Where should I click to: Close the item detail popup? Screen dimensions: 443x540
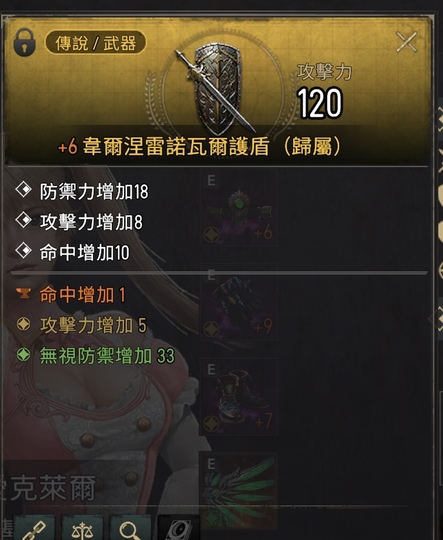click(407, 42)
